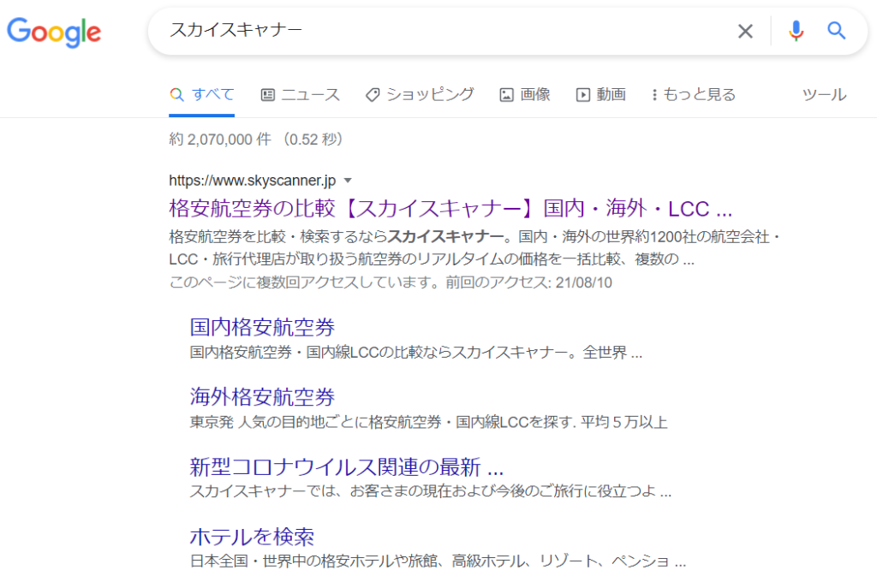Click the blue magnifier search button

[836, 31]
